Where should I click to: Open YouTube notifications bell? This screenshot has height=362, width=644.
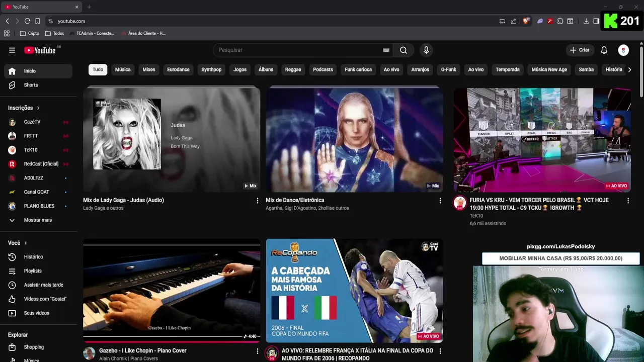click(604, 50)
